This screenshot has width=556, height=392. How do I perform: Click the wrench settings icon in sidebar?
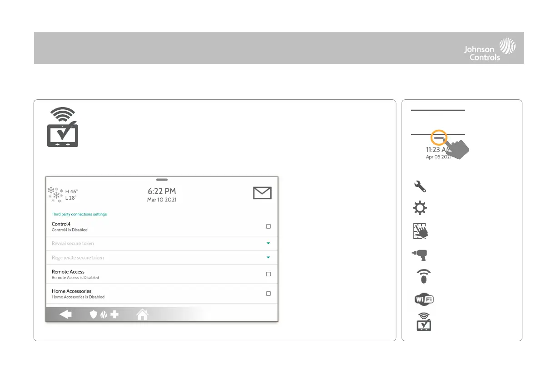420,186
